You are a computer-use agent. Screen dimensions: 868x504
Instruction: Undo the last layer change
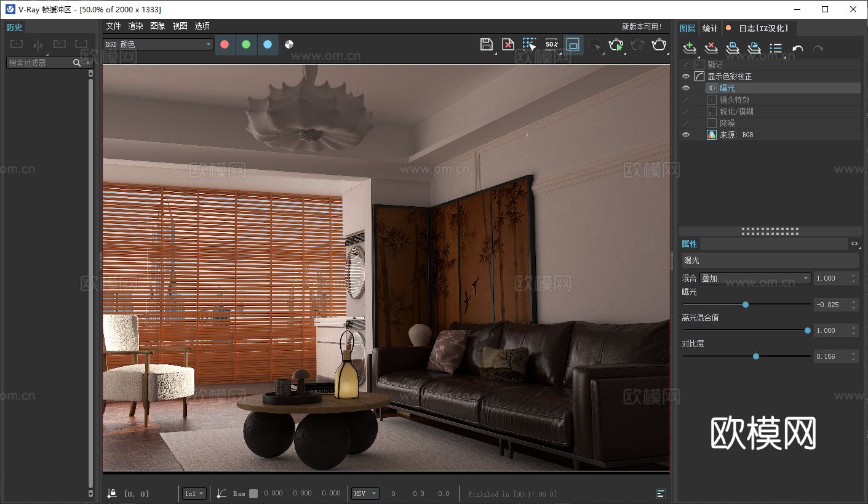pos(798,49)
